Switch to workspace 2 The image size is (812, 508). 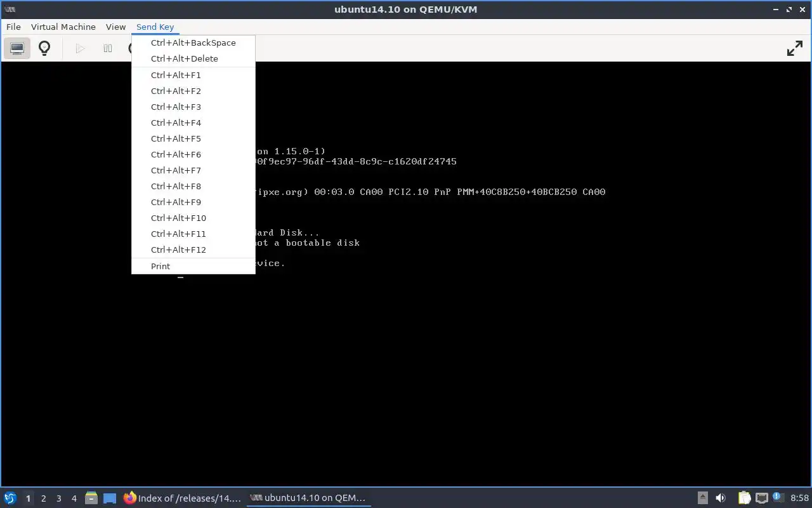pos(43,498)
